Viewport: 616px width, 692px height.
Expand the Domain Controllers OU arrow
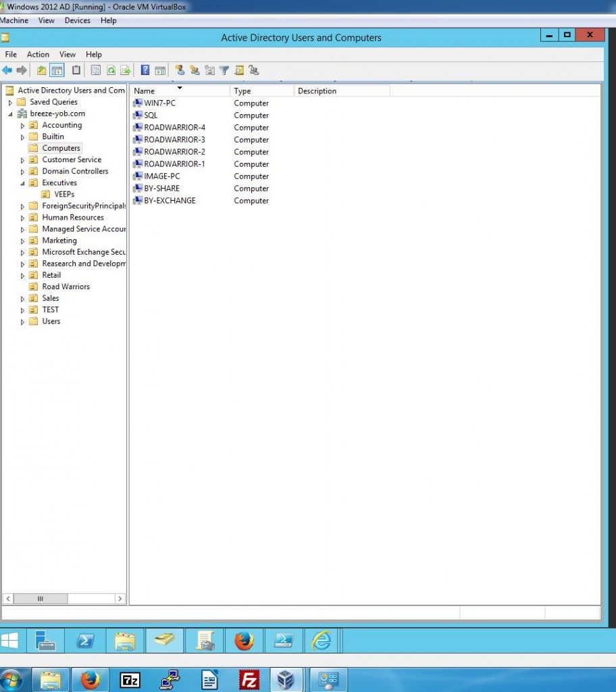click(x=22, y=172)
